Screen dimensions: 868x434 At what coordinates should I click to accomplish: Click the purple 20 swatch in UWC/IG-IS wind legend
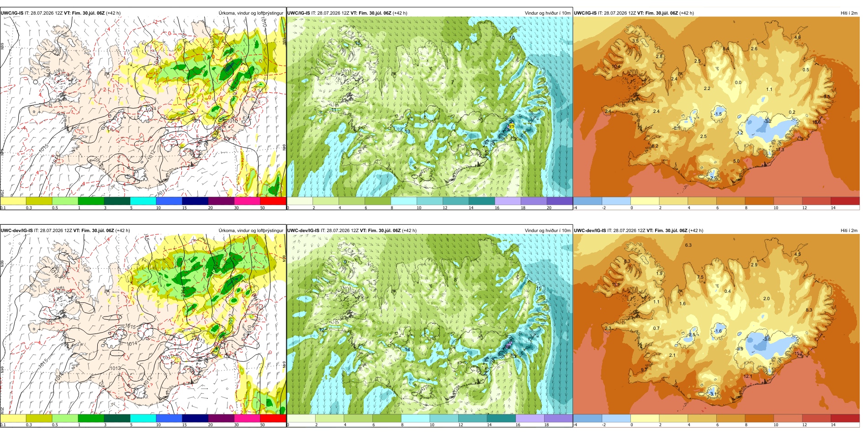tap(560, 201)
